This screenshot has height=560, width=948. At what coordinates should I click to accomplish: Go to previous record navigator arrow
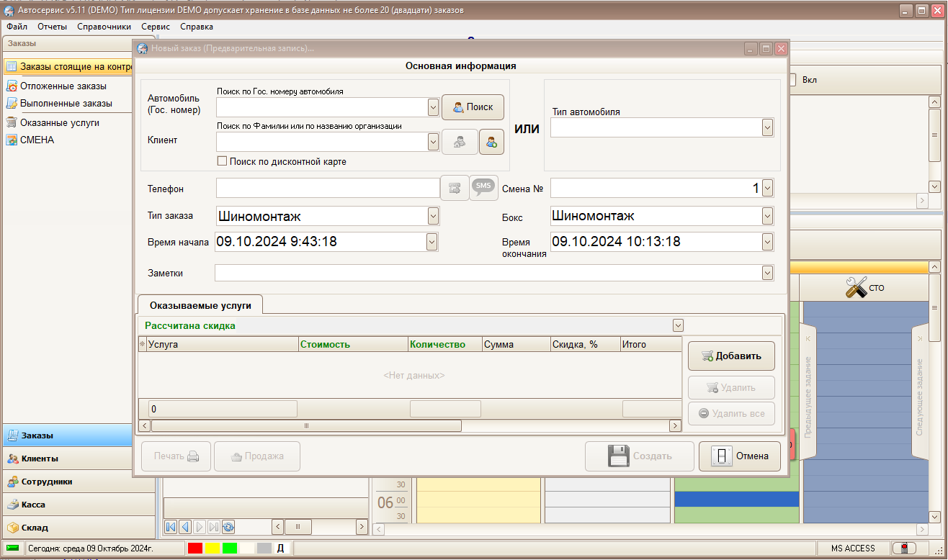(185, 527)
